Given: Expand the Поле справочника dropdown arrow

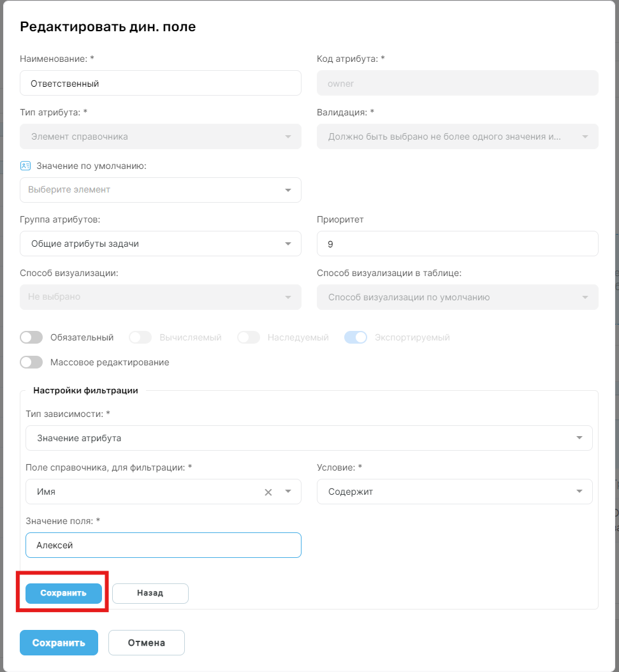Looking at the screenshot, I should [288, 492].
